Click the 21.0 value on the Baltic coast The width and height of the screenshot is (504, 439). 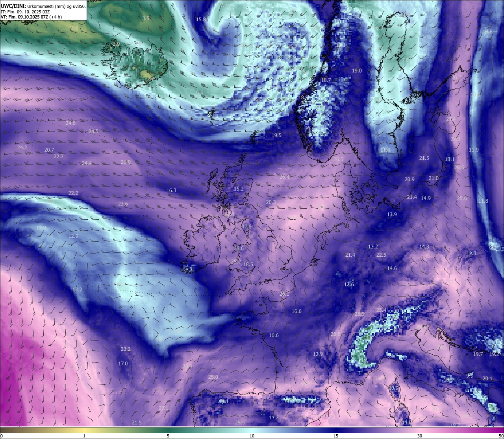point(434,178)
